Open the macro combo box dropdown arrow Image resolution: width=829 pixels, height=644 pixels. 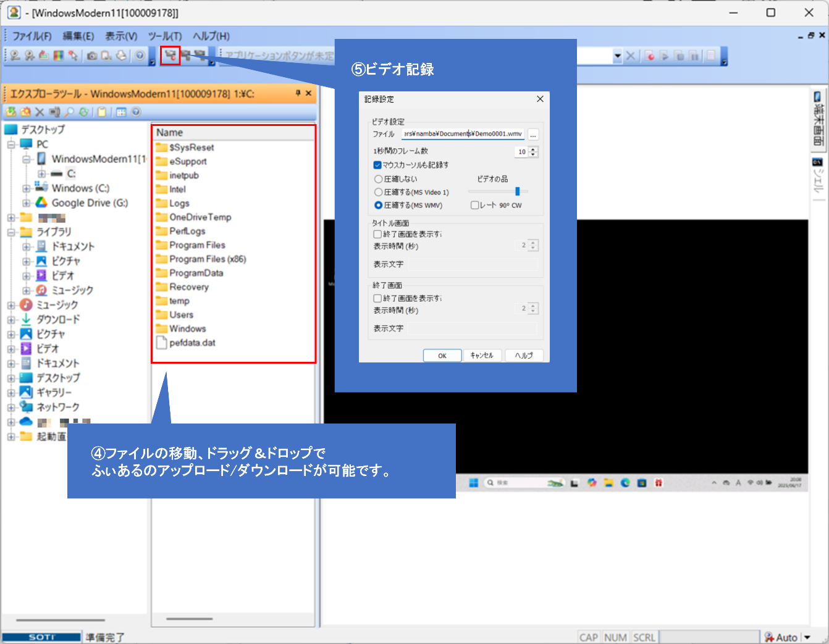click(618, 56)
